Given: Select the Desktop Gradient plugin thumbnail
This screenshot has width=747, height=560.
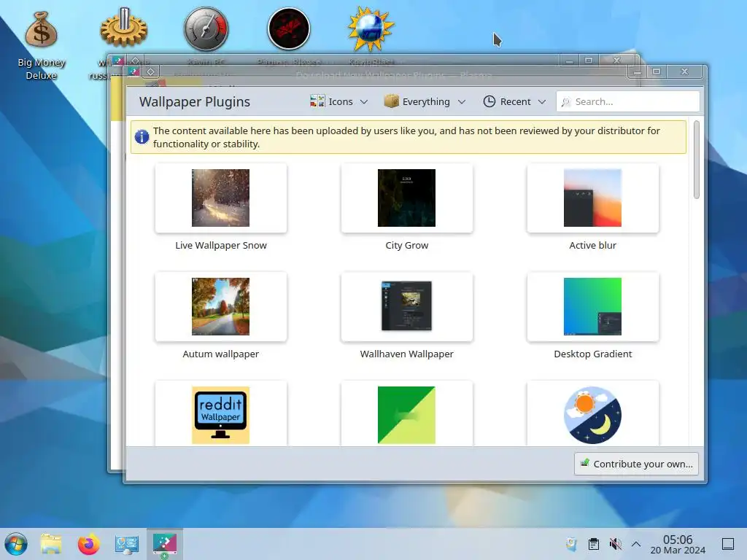Looking at the screenshot, I should click(x=592, y=307).
